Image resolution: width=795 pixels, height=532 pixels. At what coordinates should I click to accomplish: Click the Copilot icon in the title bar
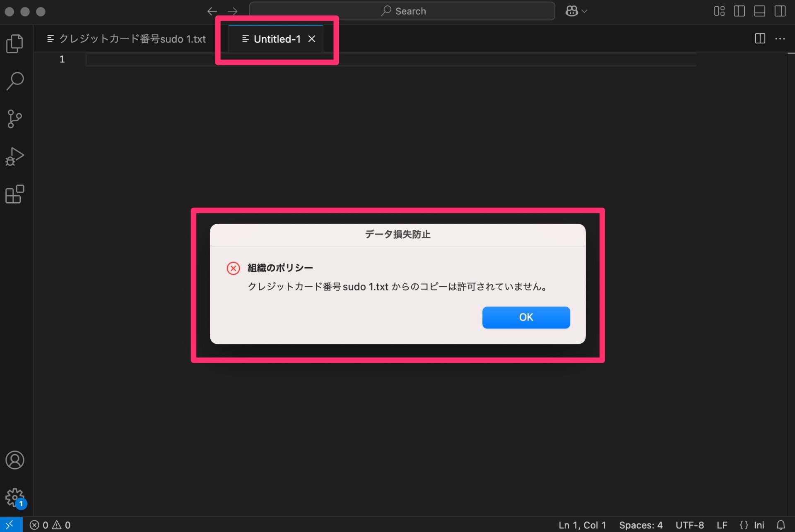pyautogui.click(x=571, y=11)
